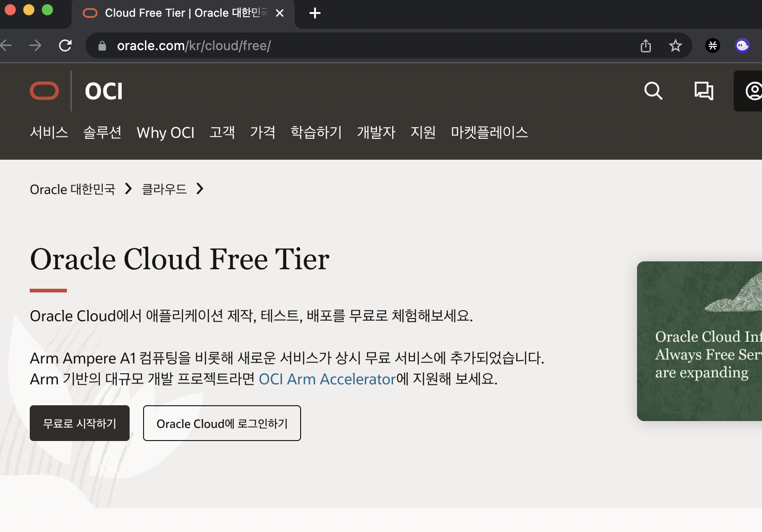Open the Always Free Services green card

click(x=699, y=341)
